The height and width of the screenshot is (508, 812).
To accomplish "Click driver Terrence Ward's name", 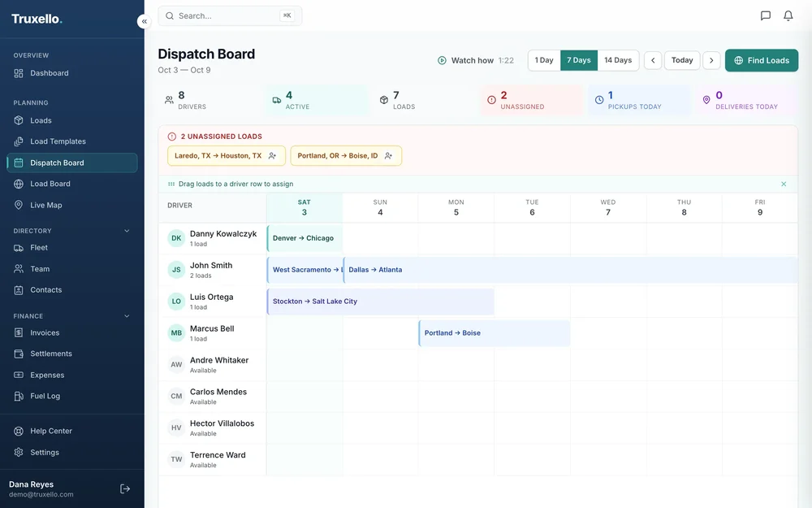I will [218, 455].
